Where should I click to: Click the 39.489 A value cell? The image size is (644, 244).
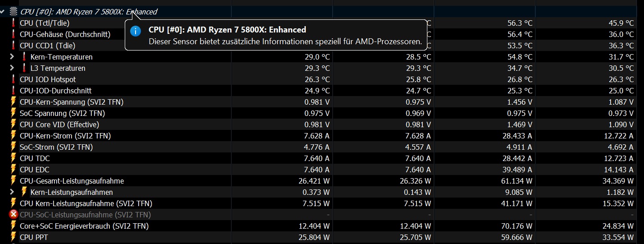(x=517, y=170)
